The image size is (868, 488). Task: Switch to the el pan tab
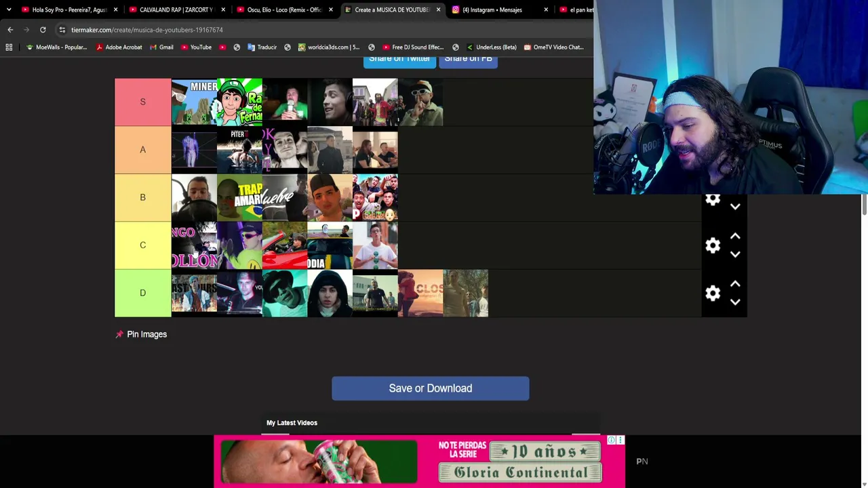[x=576, y=9]
